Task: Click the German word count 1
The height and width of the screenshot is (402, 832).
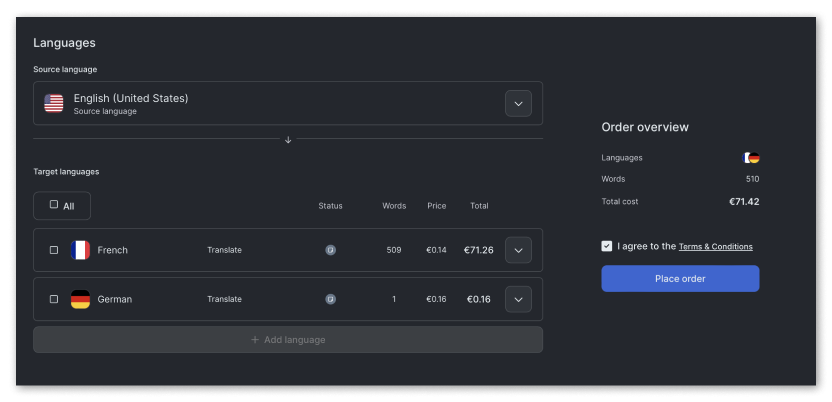Action: click(394, 299)
